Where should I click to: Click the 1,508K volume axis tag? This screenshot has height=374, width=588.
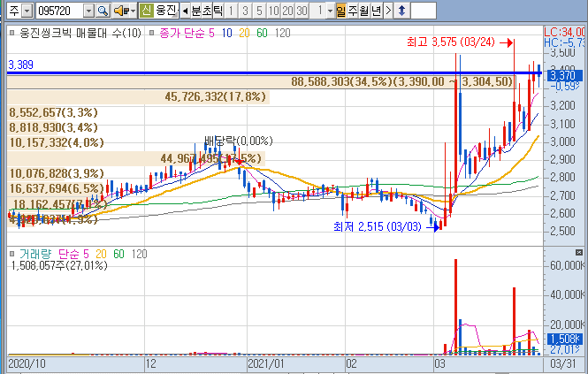(565, 339)
